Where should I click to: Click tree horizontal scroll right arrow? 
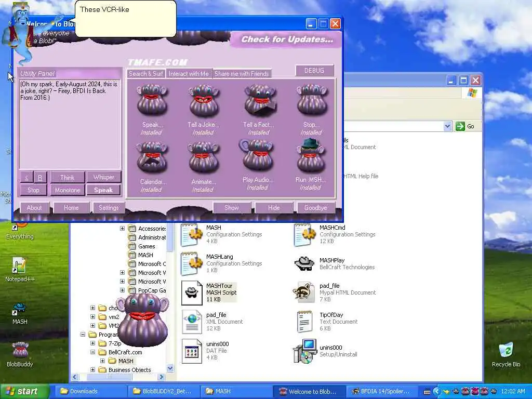coord(162,377)
